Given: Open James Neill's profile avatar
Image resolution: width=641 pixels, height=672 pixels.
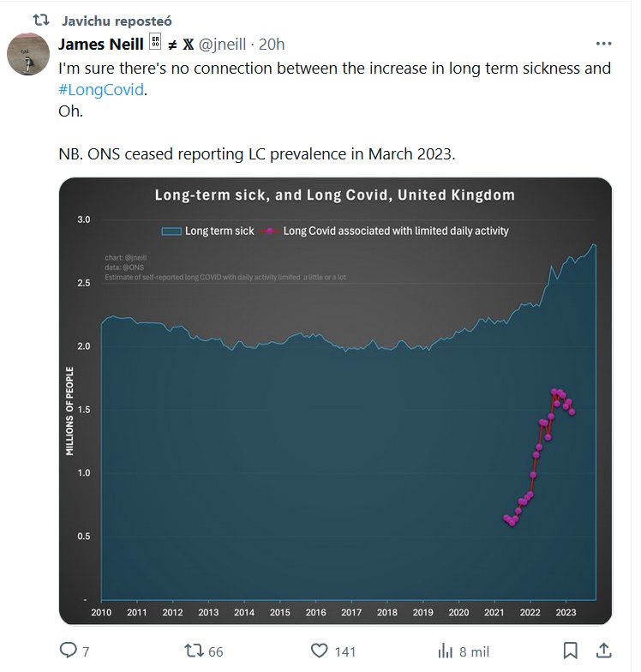Looking at the screenshot, I should tap(28, 55).
